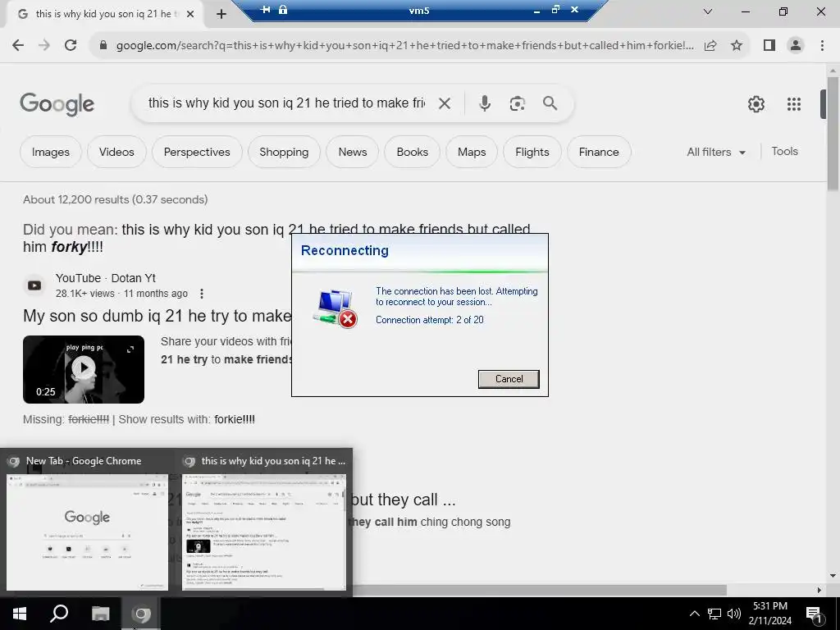
Task: Click the pin icon on vm5 connection bar
Action: (x=265, y=9)
